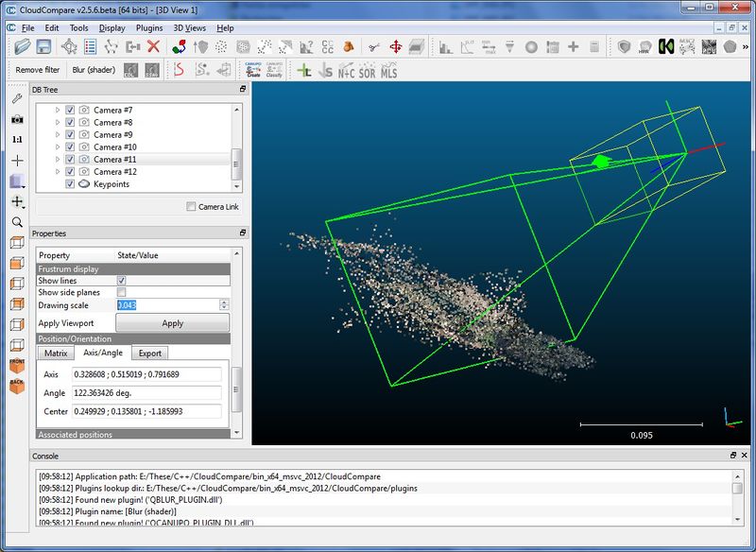This screenshot has width=756, height=552.
Task: Click the CANUPO Create icon
Action: pyautogui.click(x=253, y=70)
